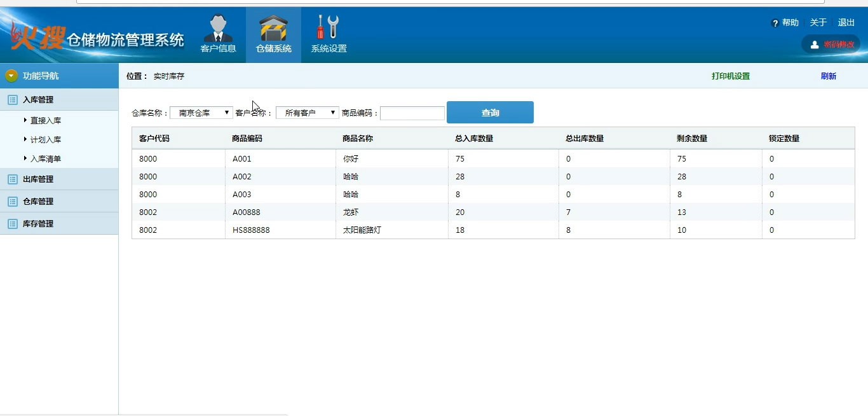Click 退出 to log out

846,23
